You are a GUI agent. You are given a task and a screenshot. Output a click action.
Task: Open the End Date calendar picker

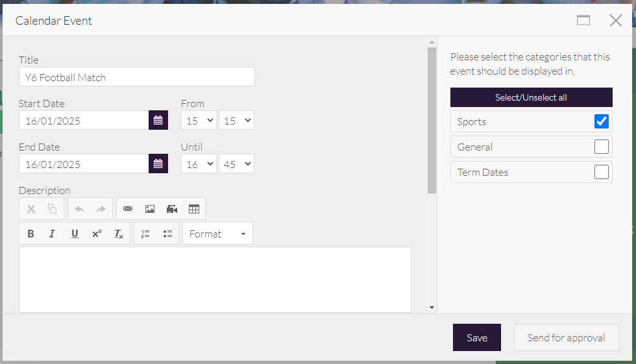(158, 164)
